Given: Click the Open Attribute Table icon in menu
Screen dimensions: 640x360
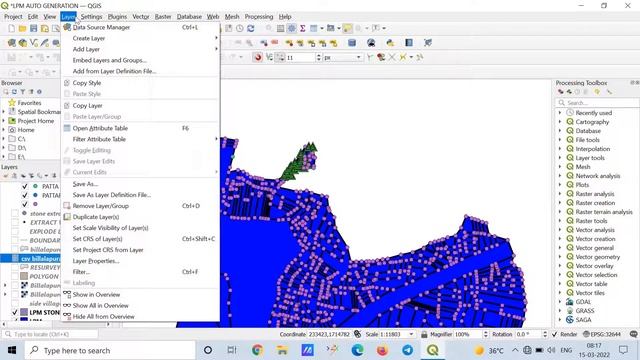Looking at the screenshot, I should [67, 128].
